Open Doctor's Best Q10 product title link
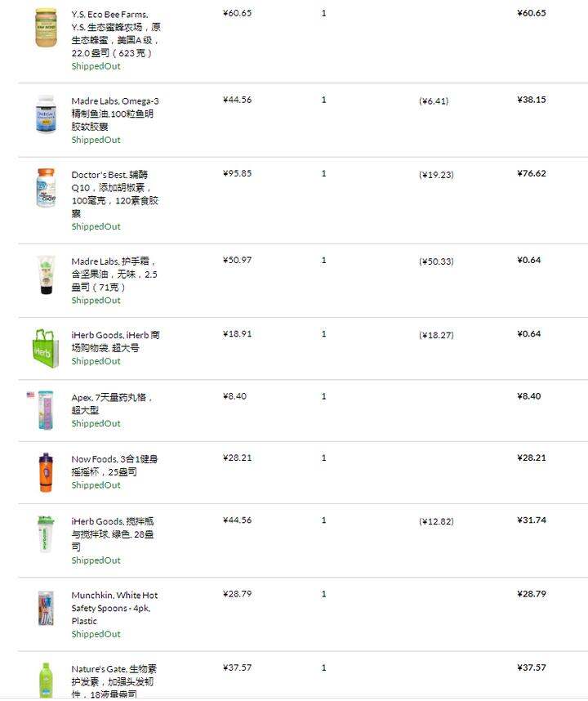 [115, 194]
